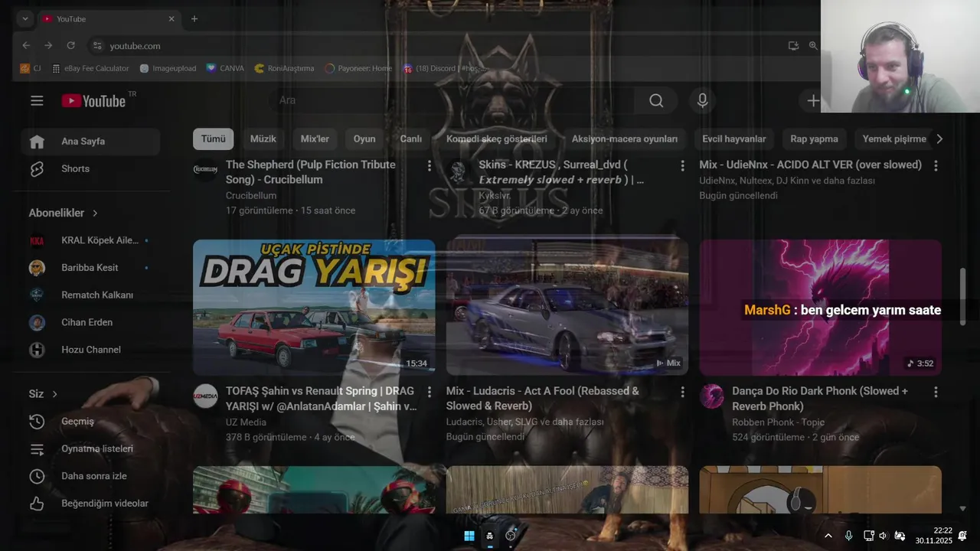Open Oynatma listeleri playlists
Image resolution: width=980 pixels, height=551 pixels.
tap(91, 448)
